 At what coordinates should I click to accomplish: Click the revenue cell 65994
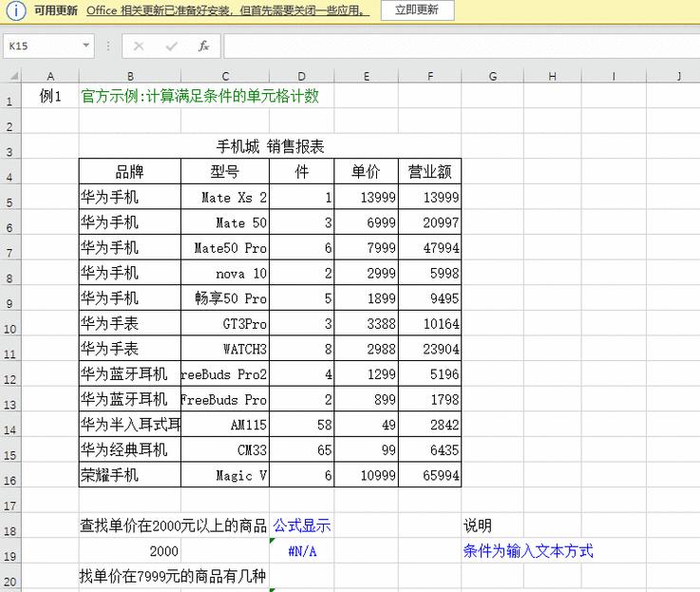coord(430,475)
